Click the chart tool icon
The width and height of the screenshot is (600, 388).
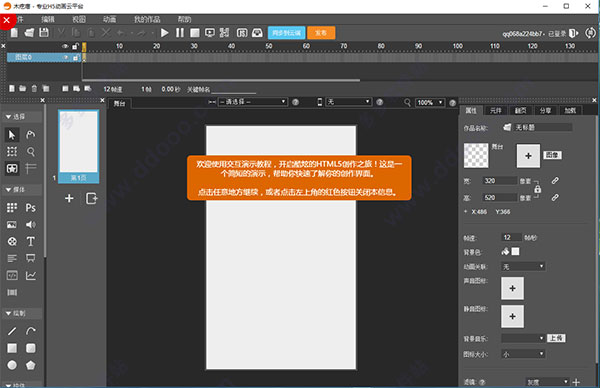coord(31,276)
